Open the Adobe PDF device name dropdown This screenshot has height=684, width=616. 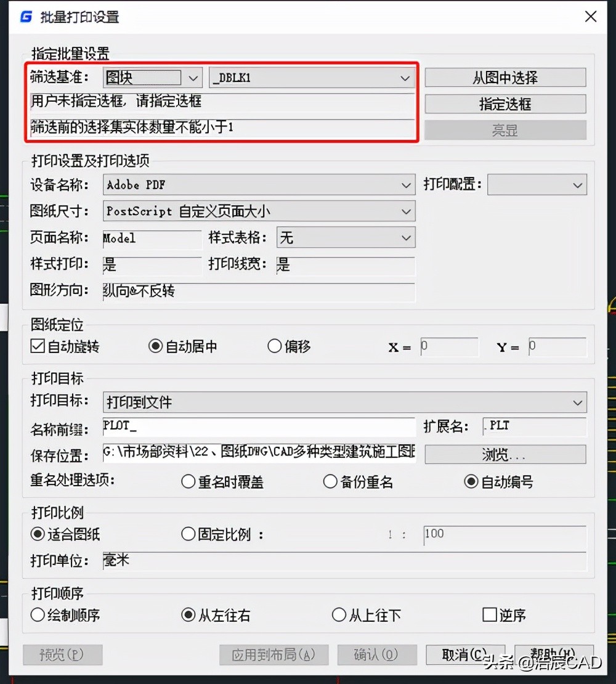[405, 184]
